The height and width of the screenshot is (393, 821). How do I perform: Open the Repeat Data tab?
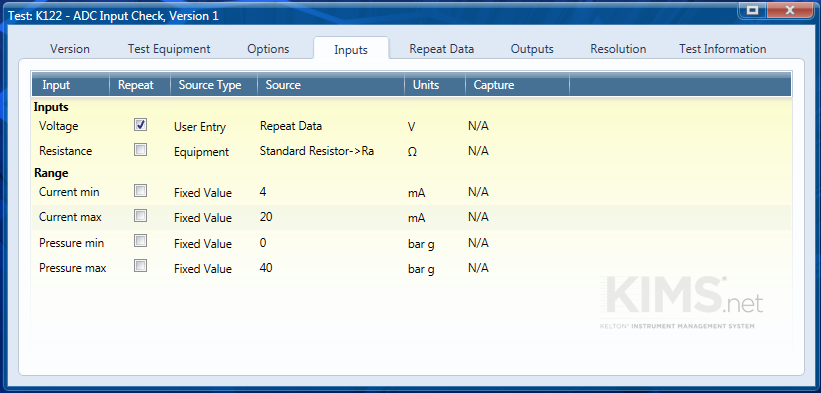pyautogui.click(x=441, y=49)
